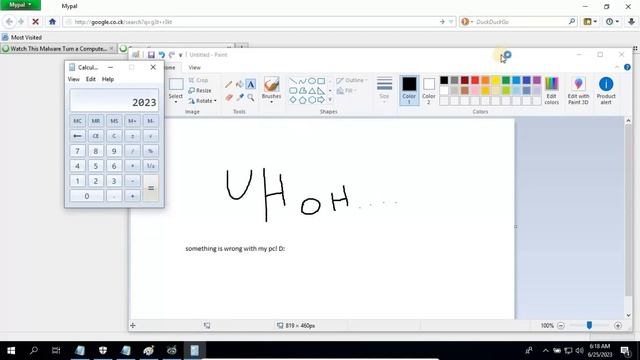Viewport: 640px width, 360px height.
Task: Switch to 'Watch This Malware Turn a Compute...' tab
Action: coord(58,49)
